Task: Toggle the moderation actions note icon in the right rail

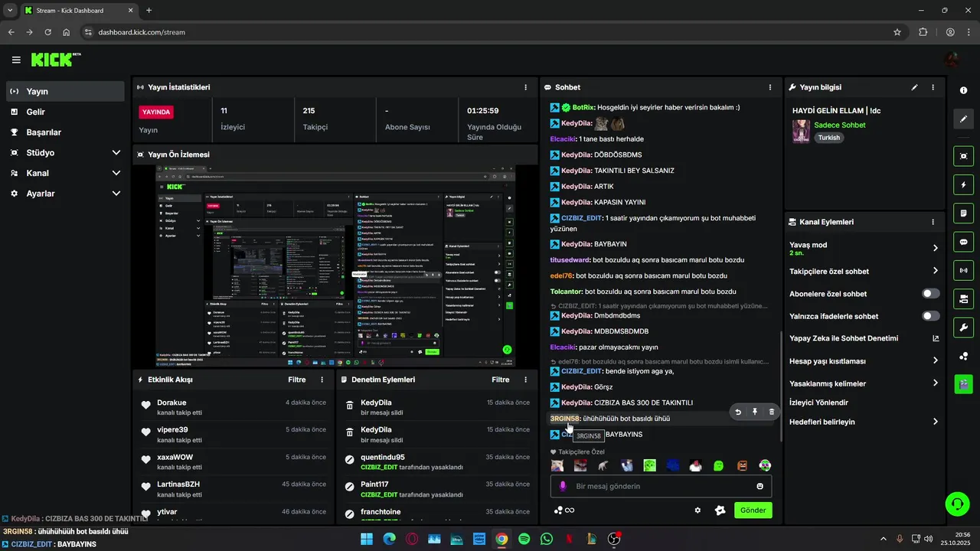Action: pos(963,213)
